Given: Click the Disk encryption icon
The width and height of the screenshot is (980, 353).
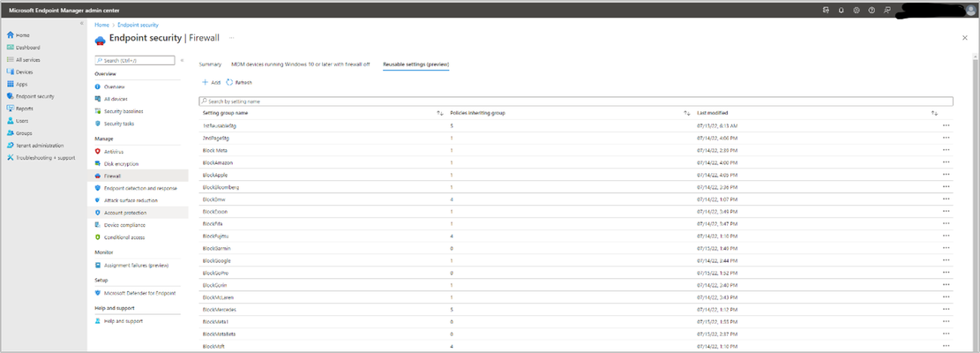Looking at the screenshot, I should click(x=98, y=163).
